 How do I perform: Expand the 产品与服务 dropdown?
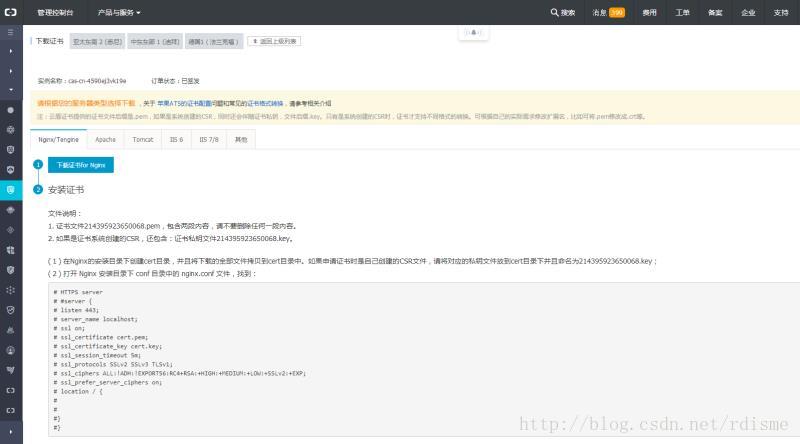(x=119, y=12)
